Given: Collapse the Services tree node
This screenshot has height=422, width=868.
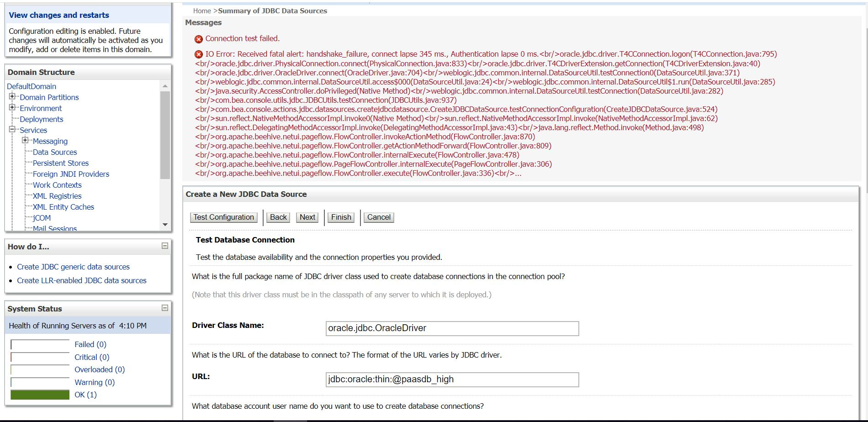Looking at the screenshot, I should pos(12,129).
